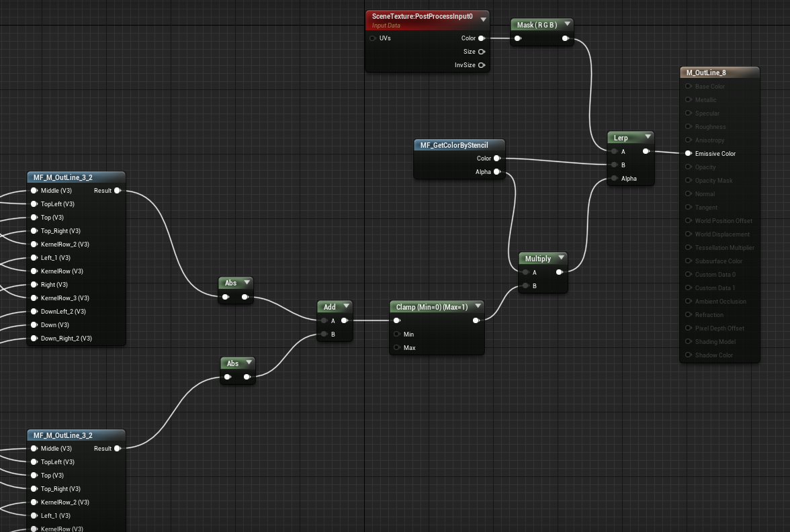The width and height of the screenshot is (790, 532).
Task: Click the Alpha output pin on MF_GetColorByStencil
Action: coord(498,172)
